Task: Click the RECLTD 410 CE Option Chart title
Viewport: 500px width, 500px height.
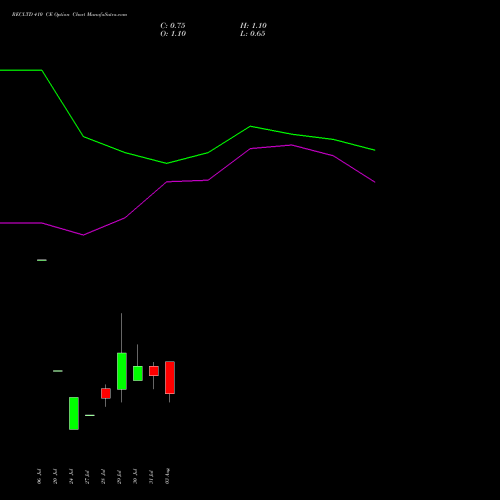Action: (69, 15)
